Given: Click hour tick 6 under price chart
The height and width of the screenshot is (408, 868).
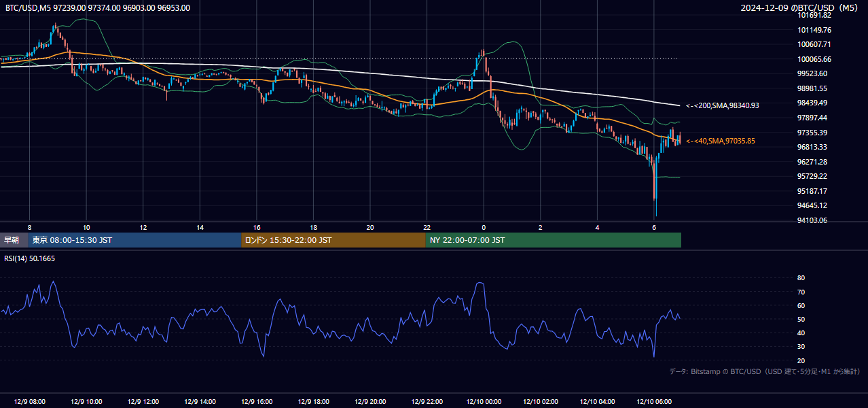Looking at the screenshot, I should pos(654,227).
